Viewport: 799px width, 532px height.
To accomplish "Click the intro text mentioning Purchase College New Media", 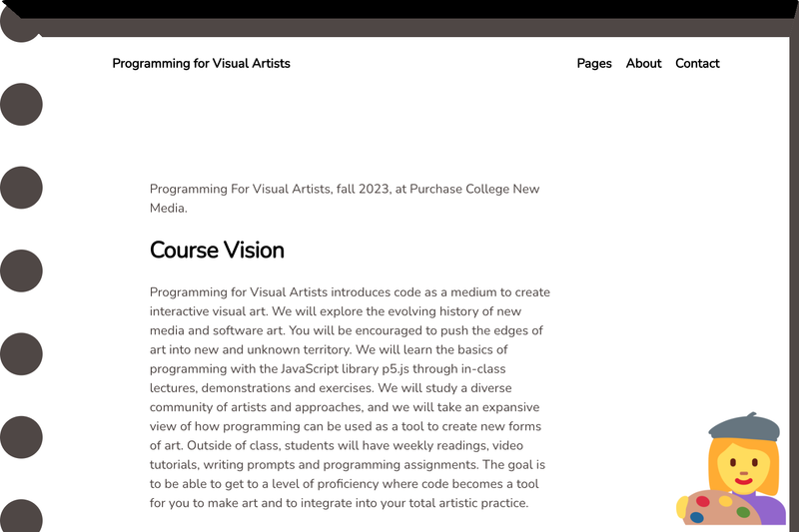I will pos(345,198).
